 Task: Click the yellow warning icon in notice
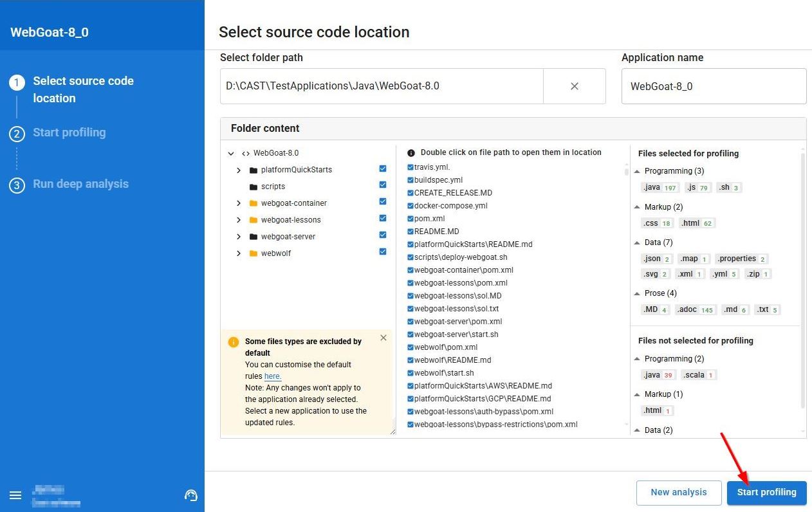tap(234, 342)
